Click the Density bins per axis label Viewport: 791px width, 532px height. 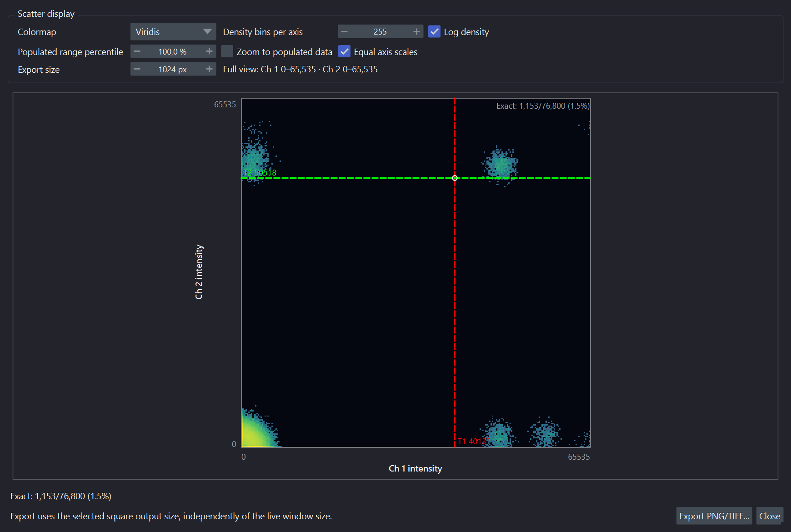tap(263, 32)
